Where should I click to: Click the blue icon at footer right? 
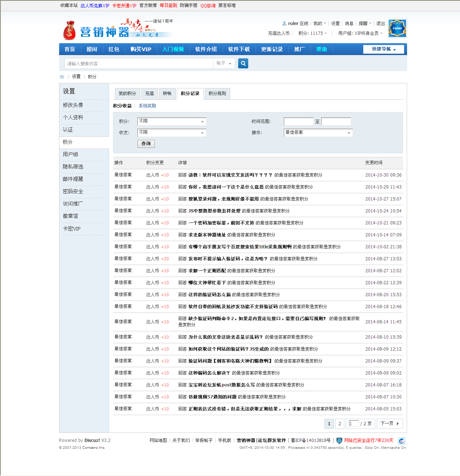pos(401,441)
